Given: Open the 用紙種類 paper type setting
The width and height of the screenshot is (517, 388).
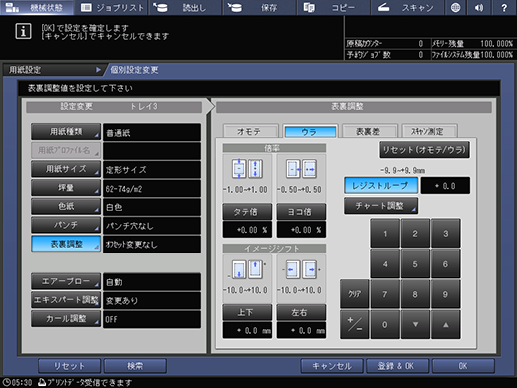Looking at the screenshot, I should click(x=66, y=132).
